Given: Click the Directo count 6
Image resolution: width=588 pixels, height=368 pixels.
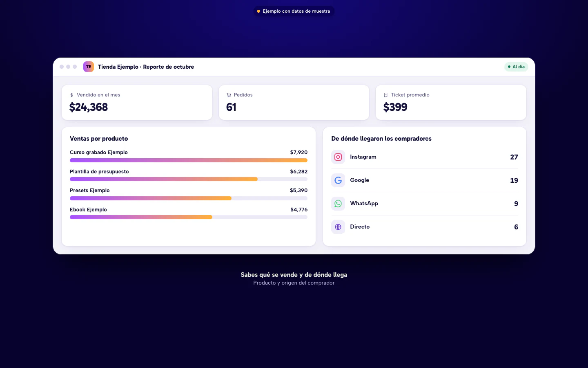Looking at the screenshot, I should click(x=516, y=227).
